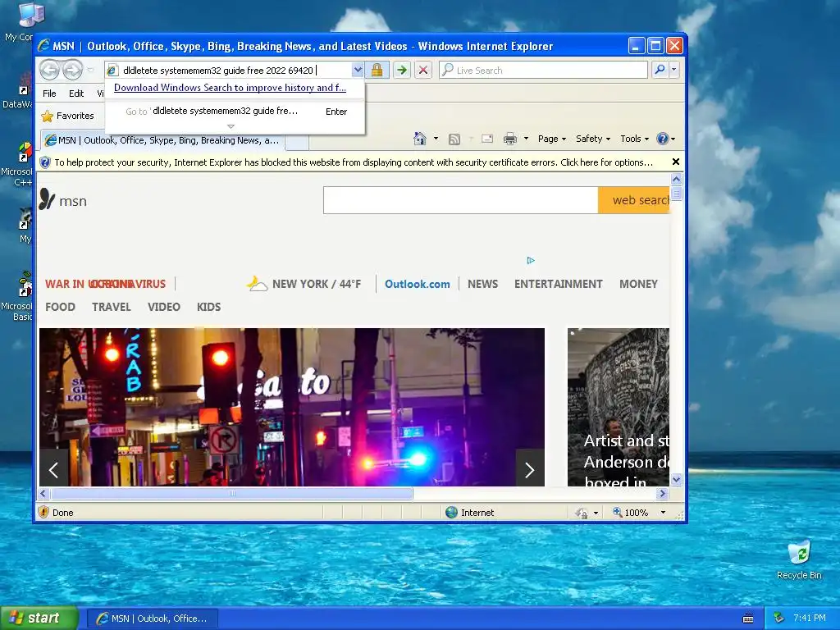
Task: Expand the Home button dropdown arrow
Action: pyautogui.click(x=436, y=139)
